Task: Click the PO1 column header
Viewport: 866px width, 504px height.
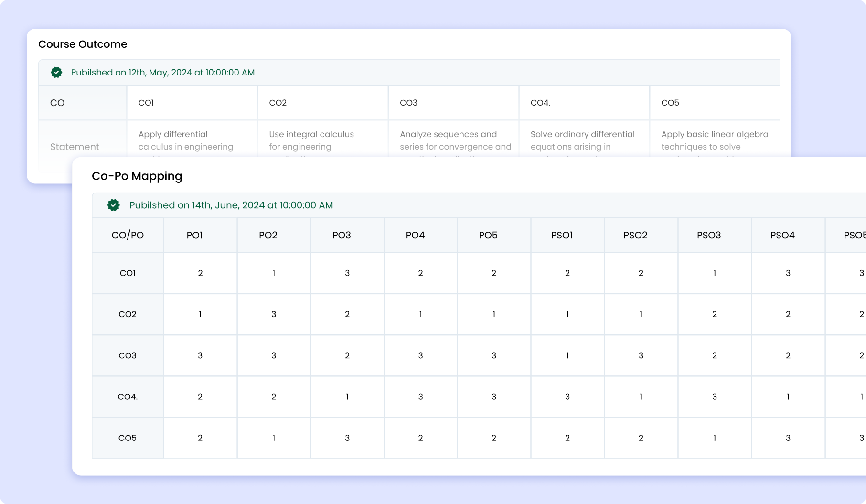Action: tap(200, 236)
